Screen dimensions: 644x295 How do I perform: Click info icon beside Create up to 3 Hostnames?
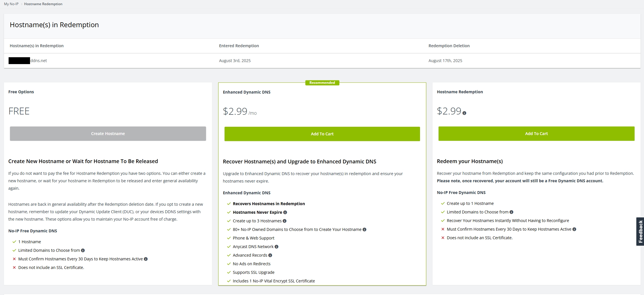click(284, 221)
